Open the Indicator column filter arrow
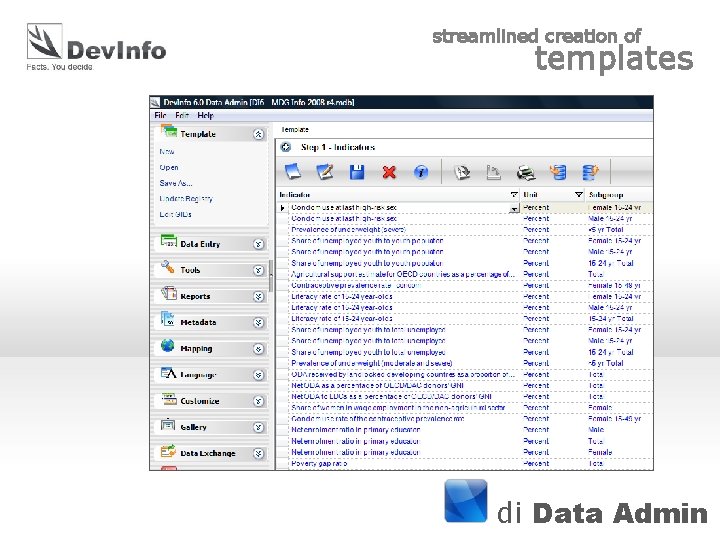The height and width of the screenshot is (540, 720). pos(514,195)
